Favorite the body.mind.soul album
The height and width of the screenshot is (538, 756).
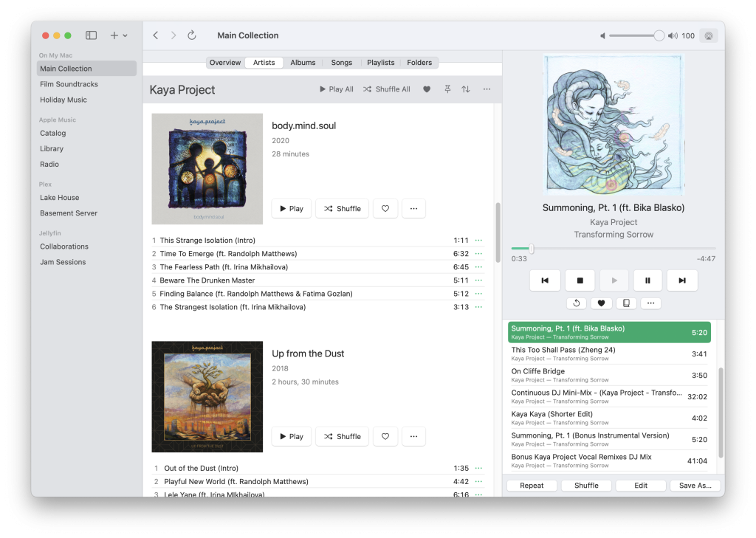[x=385, y=209]
